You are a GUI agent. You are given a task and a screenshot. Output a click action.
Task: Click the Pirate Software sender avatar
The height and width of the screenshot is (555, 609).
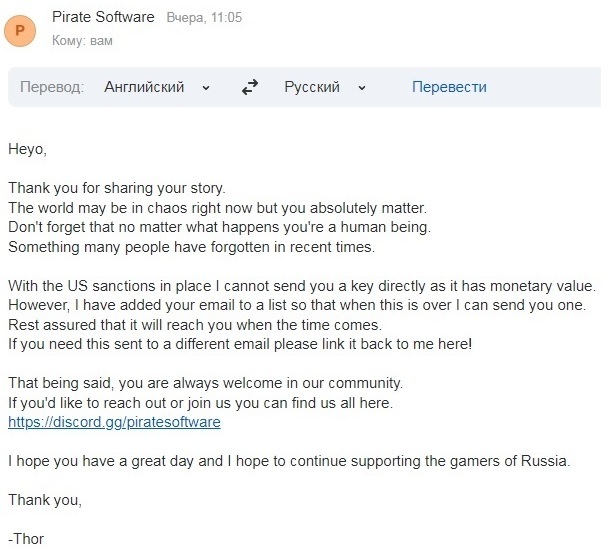tap(22, 30)
